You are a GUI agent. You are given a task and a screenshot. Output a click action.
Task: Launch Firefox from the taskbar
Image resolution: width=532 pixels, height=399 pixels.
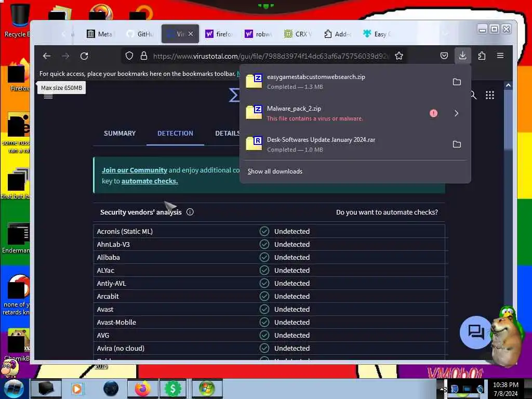143,389
